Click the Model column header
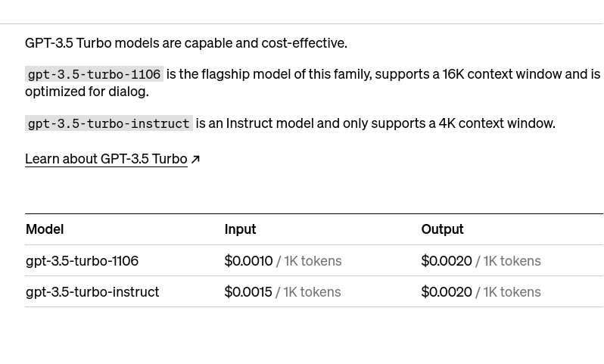The image size is (604, 364). click(45, 229)
